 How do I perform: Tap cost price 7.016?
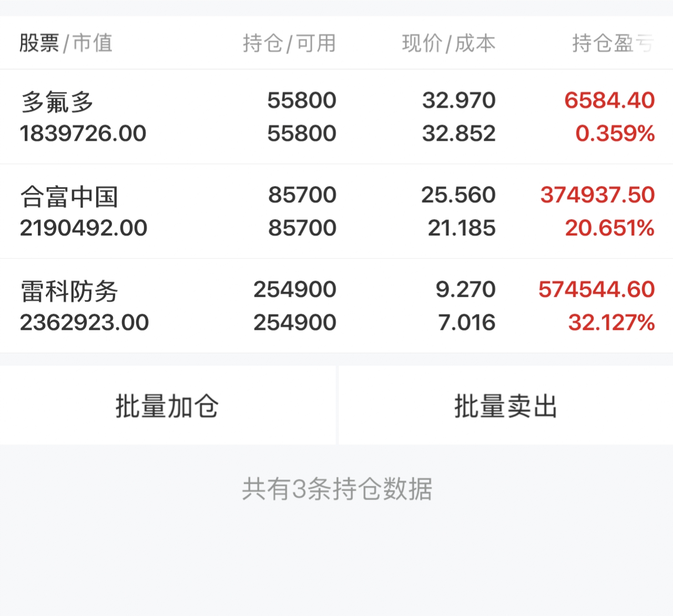pyautogui.click(x=466, y=323)
